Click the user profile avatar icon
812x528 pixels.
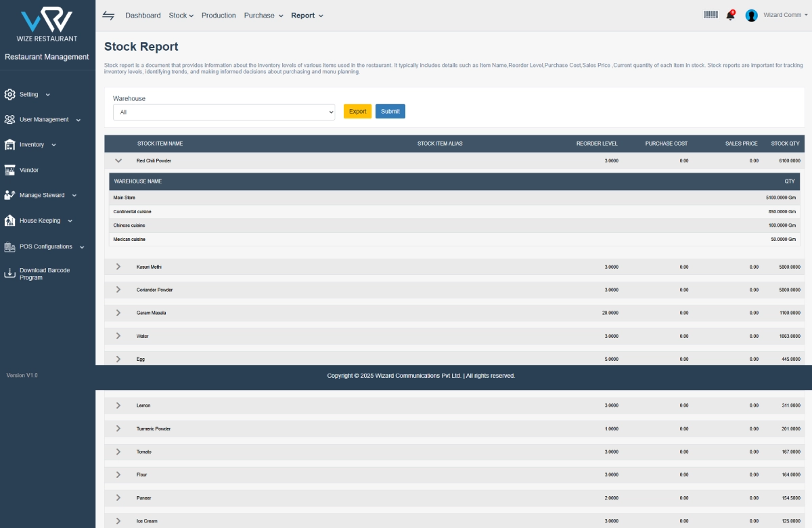(x=751, y=16)
